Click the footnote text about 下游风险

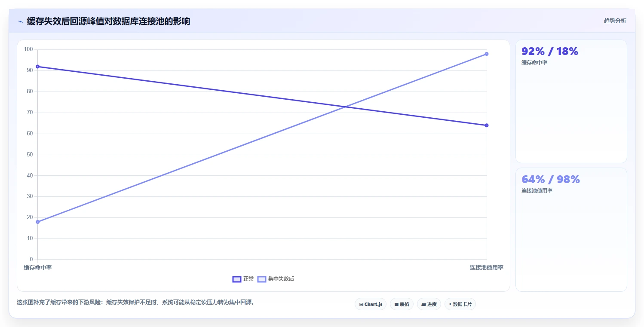click(x=136, y=303)
